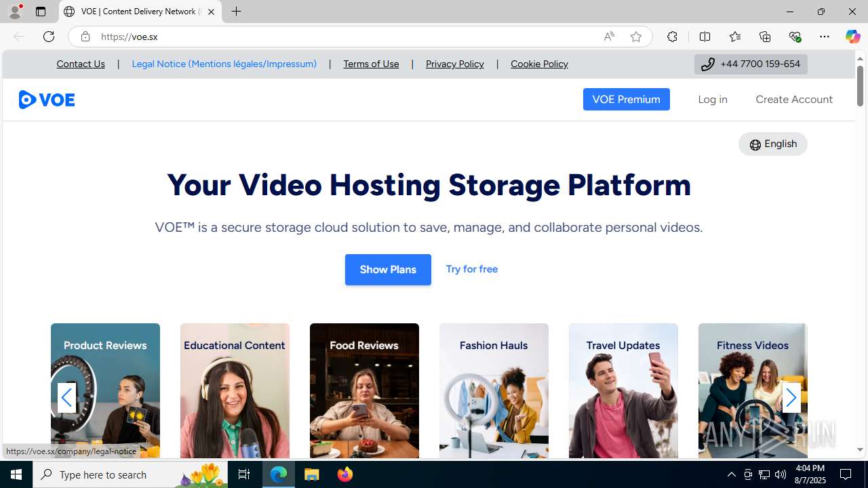The width and height of the screenshot is (868, 488).
Task: Open Microsoft Edge from taskbar
Action: click(x=279, y=474)
